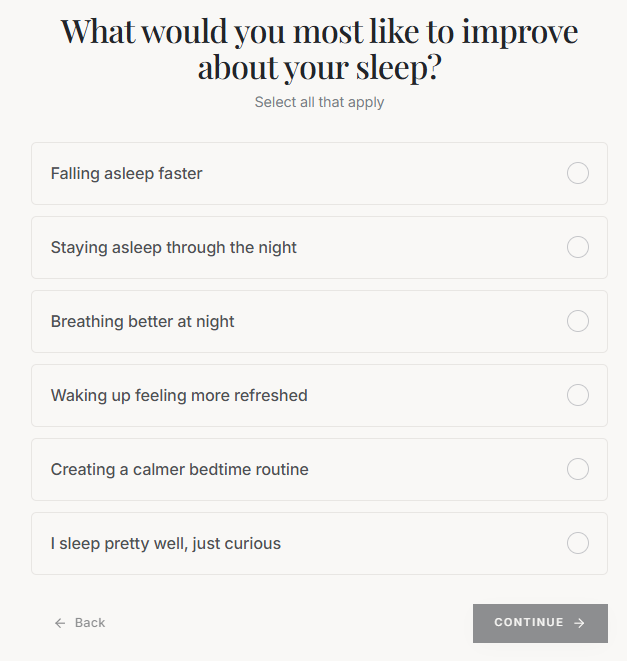Tick the I sleep pretty well circle
Screen dimensions: 627x661
tap(578, 543)
